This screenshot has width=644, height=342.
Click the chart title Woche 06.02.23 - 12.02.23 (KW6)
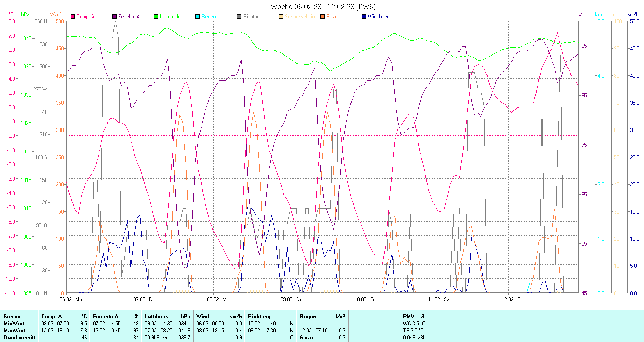[x=323, y=6]
